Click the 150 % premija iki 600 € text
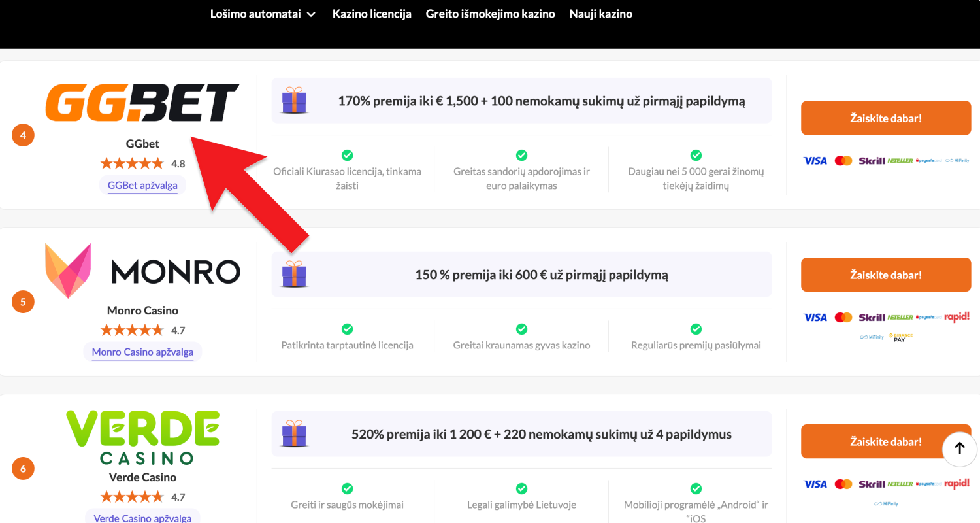Screen dimensions: 980x523 tap(542, 275)
